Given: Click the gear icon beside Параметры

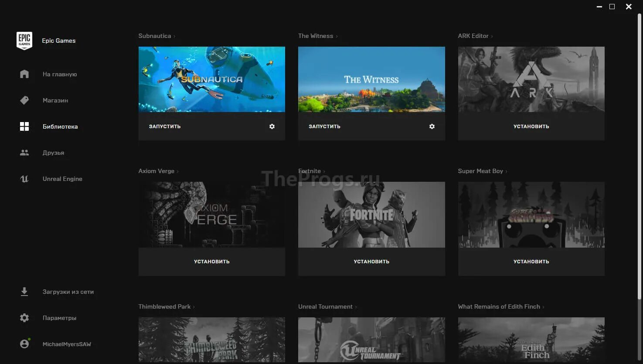Looking at the screenshot, I should [x=24, y=318].
